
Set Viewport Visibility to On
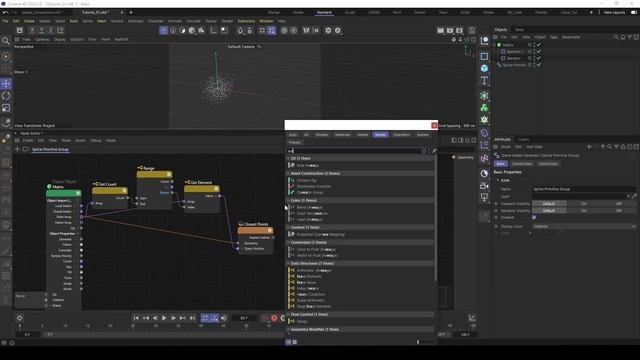pyautogui.click(x=584, y=203)
